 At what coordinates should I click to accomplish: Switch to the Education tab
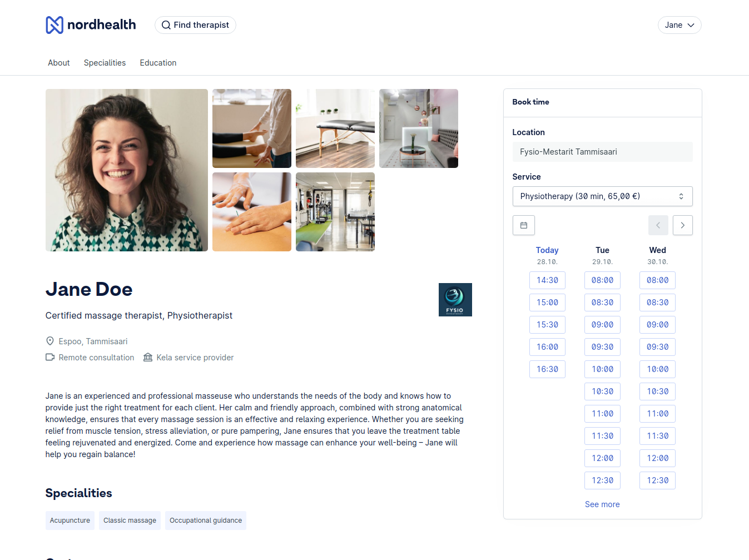tap(158, 63)
